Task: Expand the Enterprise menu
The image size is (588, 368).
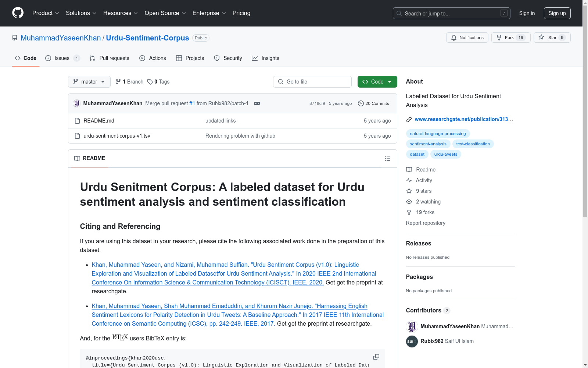Action: [x=209, y=13]
